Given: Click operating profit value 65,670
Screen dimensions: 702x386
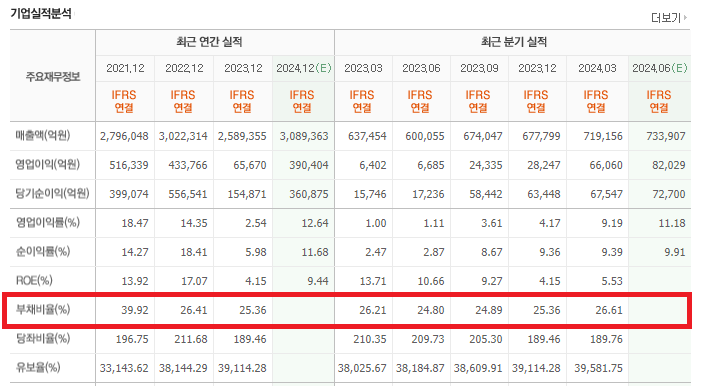Looking at the screenshot, I should [250, 165].
